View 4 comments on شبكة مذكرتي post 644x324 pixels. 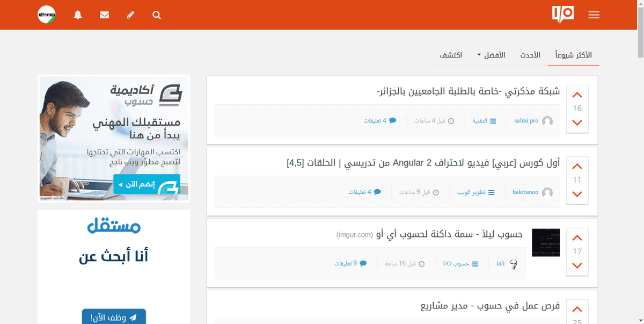(380, 121)
